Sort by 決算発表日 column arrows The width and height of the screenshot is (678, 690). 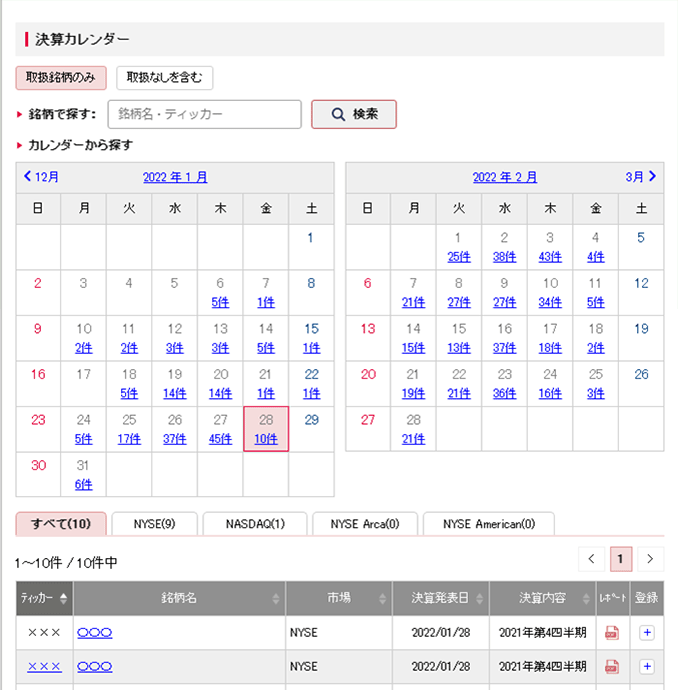(x=478, y=599)
